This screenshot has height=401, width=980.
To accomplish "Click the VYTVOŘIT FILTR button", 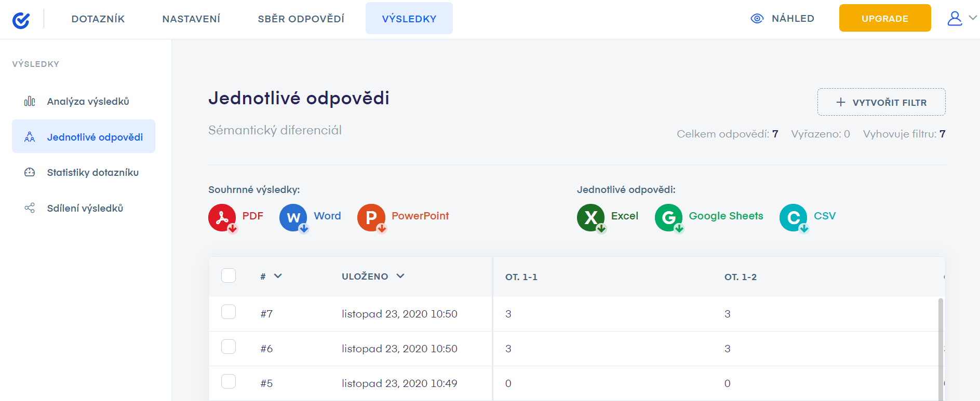I will 881,102.
